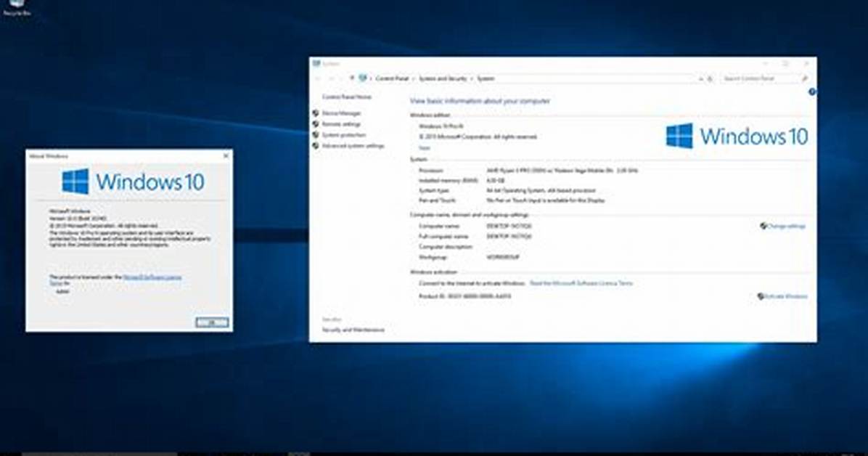
Task: Open Recycle Bin on desktop
Action: tap(17, 7)
